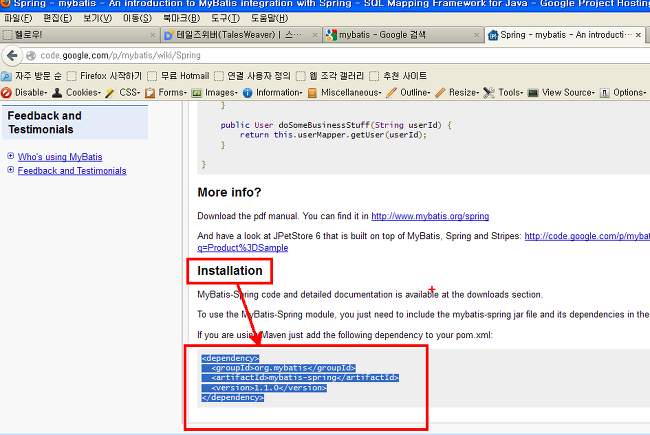
Task: Open the 도구(T) menu
Action: (225, 19)
